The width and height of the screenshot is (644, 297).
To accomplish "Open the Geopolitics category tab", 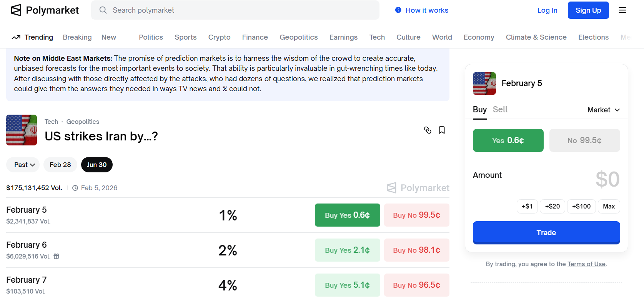I will (298, 37).
